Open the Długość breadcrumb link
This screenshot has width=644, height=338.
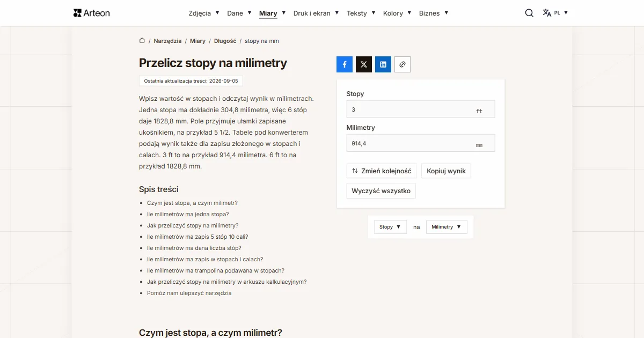point(225,41)
